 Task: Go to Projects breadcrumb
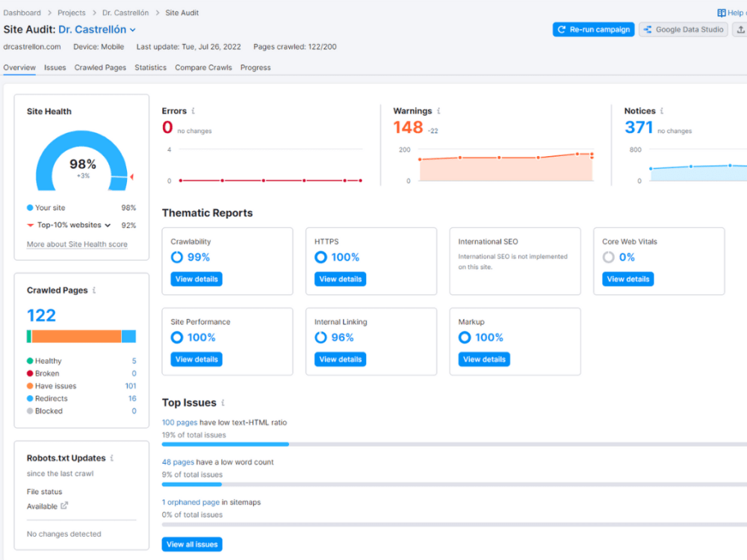72,13
